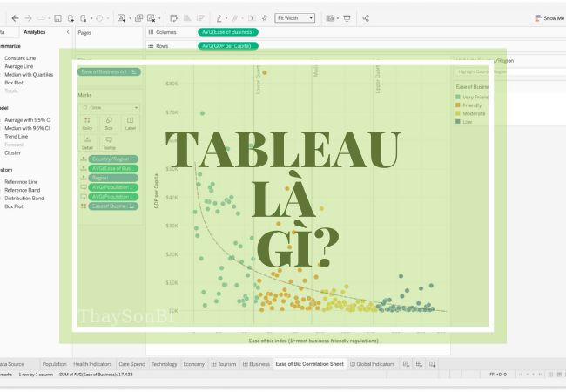Click the Fix Axes pin icon
Screen dimensions: 566x392
tap(265, 18)
